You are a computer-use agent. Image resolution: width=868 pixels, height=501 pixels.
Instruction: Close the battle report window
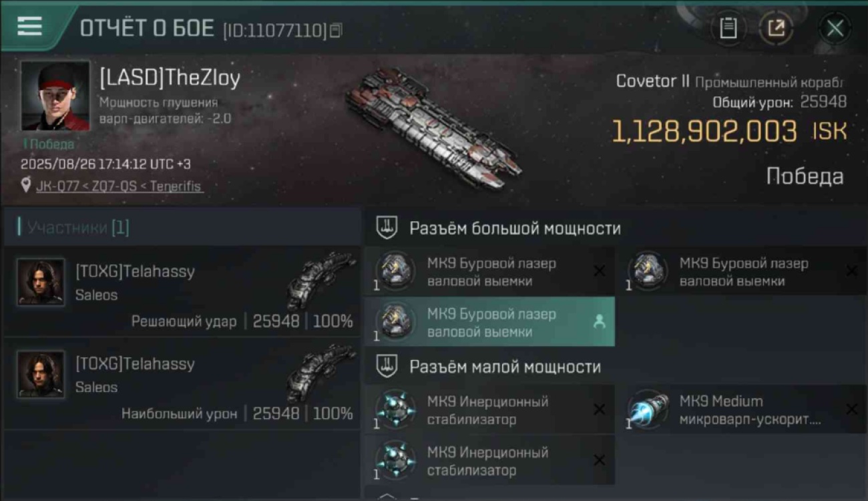[x=835, y=28]
